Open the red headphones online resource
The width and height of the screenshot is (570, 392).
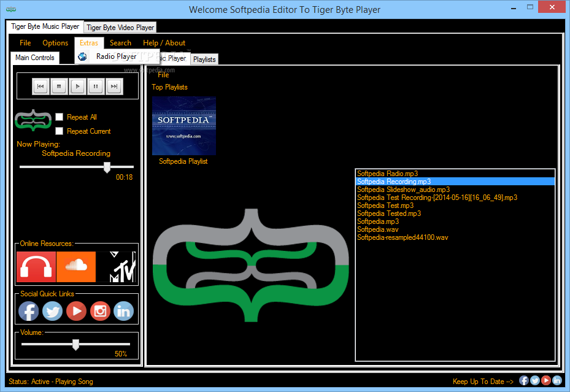point(36,267)
